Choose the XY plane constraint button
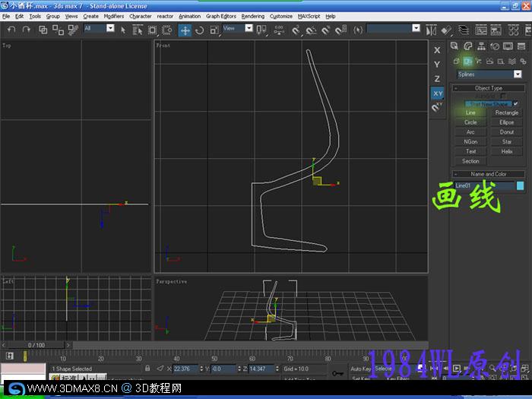Viewport: 532px width, 399px height. pyautogui.click(x=437, y=93)
